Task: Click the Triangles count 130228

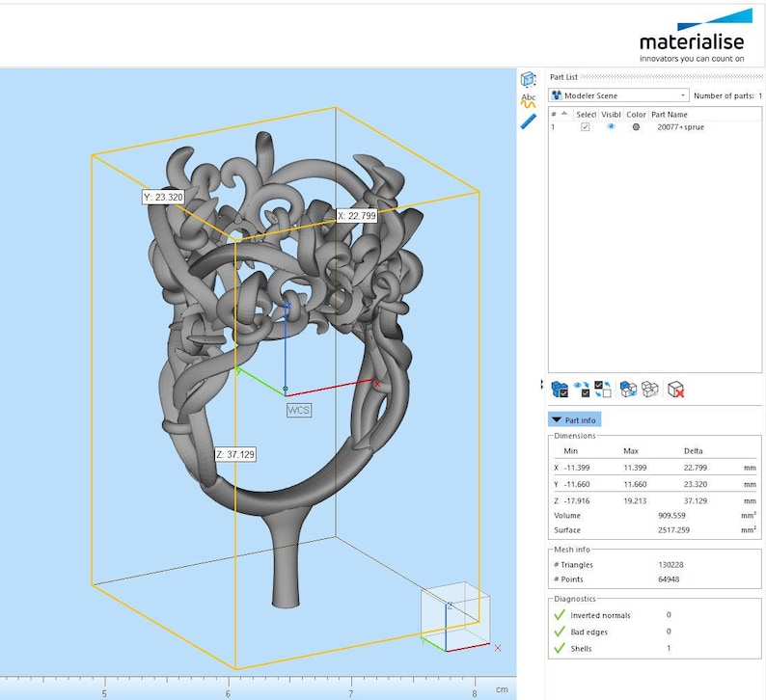Action: pos(670,564)
